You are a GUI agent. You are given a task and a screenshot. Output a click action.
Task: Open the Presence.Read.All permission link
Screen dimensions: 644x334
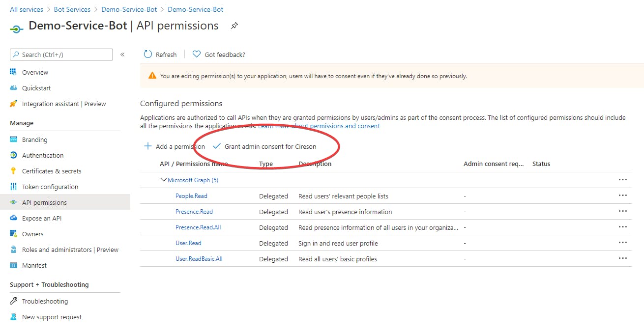[198, 227]
